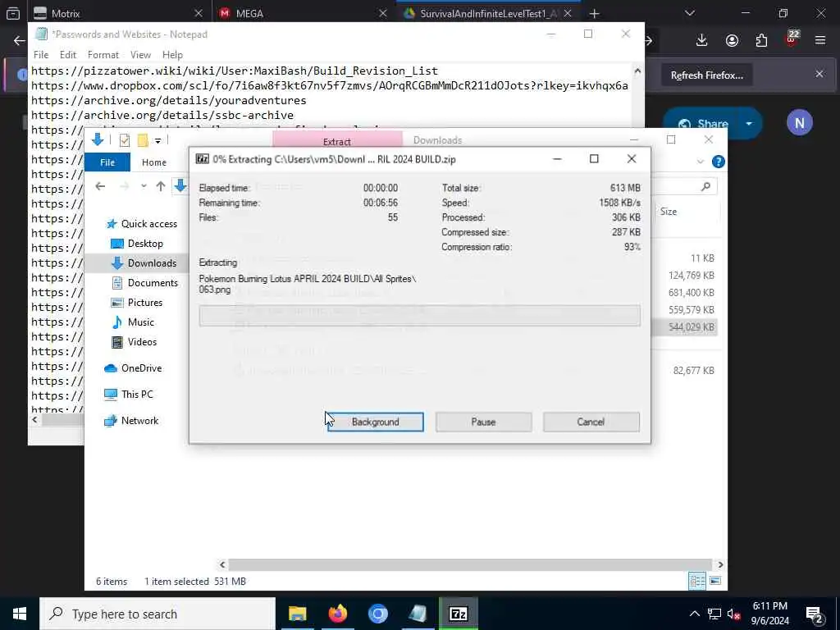Open Firefox hamburger menu

click(x=820, y=40)
